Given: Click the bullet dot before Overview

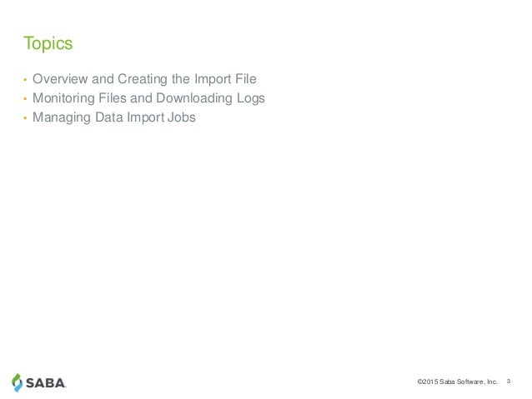Looking at the screenshot, I should [x=25, y=80].
